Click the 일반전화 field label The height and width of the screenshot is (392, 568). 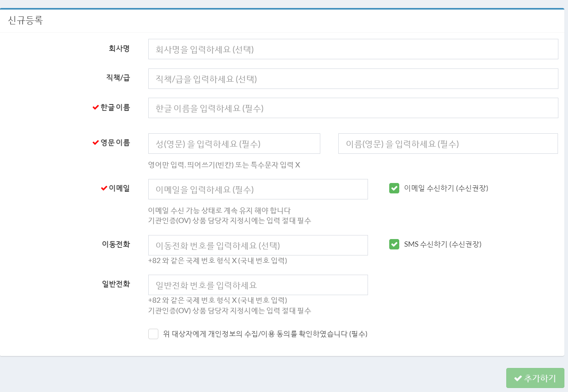tap(116, 284)
